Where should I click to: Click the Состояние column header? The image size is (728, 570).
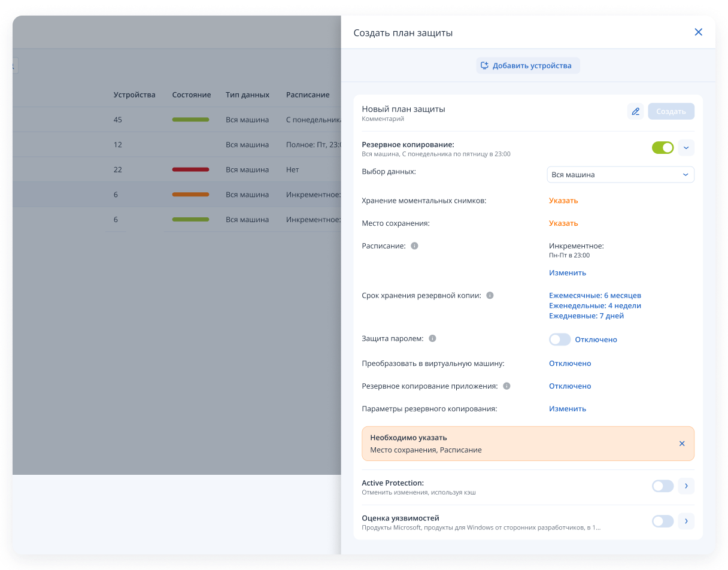[x=192, y=95]
